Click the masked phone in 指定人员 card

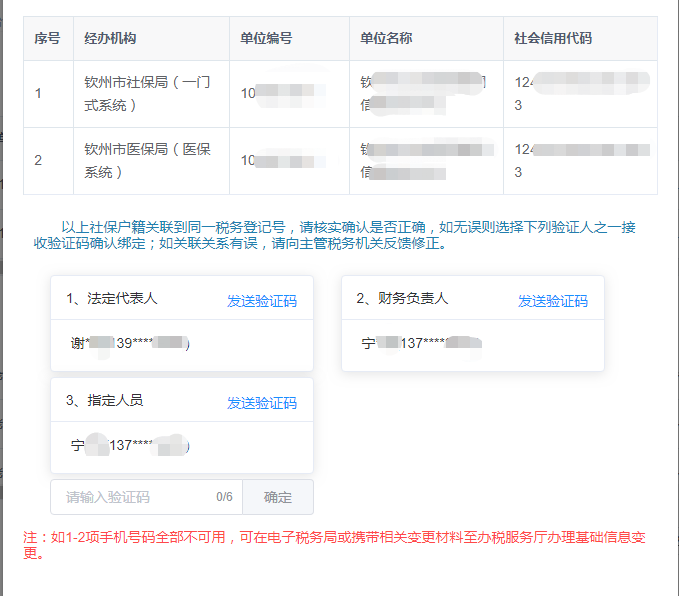tap(130, 446)
